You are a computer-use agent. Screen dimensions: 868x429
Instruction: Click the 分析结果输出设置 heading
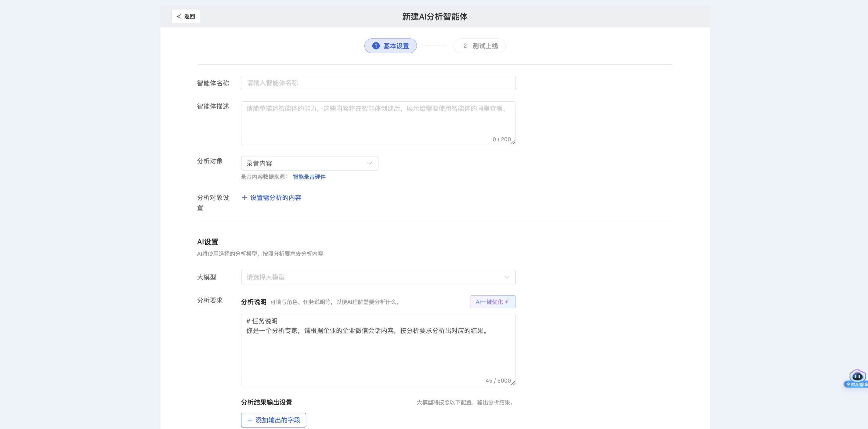pos(266,402)
